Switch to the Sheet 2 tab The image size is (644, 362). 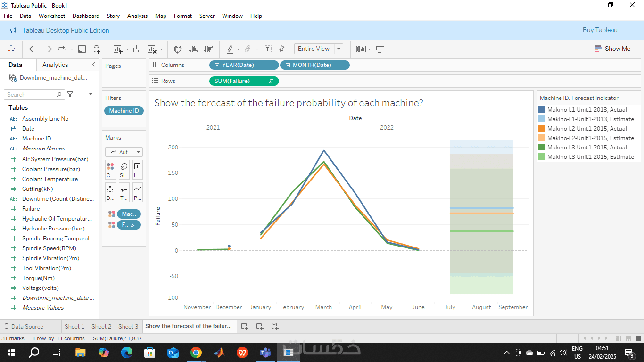[x=101, y=326]
